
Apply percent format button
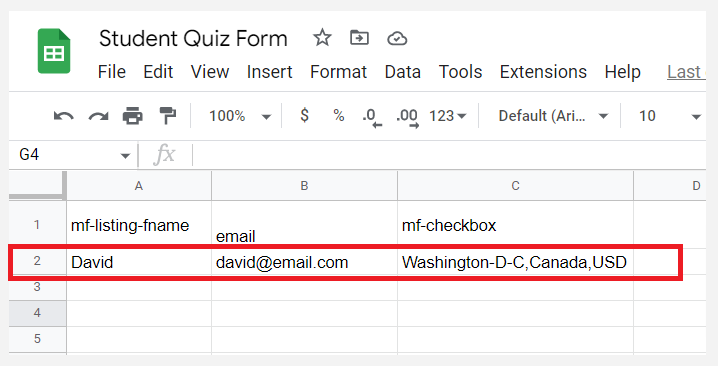339,115
